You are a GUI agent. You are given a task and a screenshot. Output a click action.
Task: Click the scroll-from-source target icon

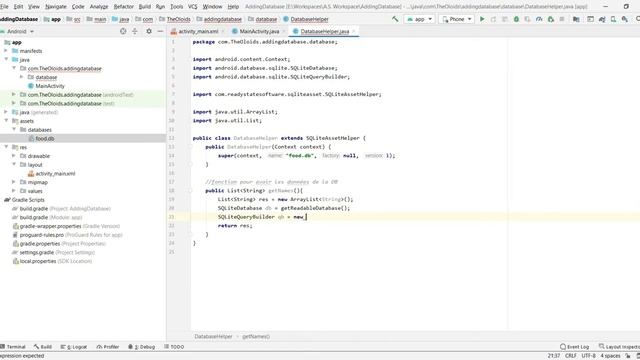point(123,31)
